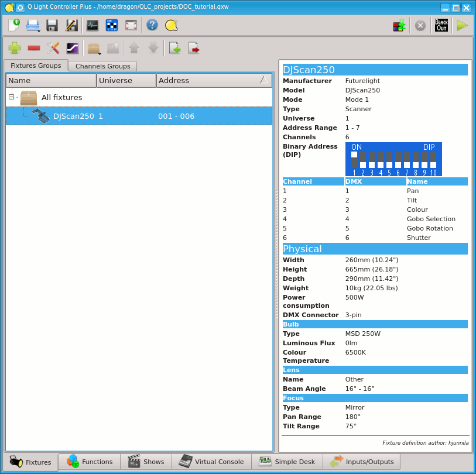Viewport: 476px width, 474px height.
Task: Launch the DIP address tool
Action: (x=112, y=26)
